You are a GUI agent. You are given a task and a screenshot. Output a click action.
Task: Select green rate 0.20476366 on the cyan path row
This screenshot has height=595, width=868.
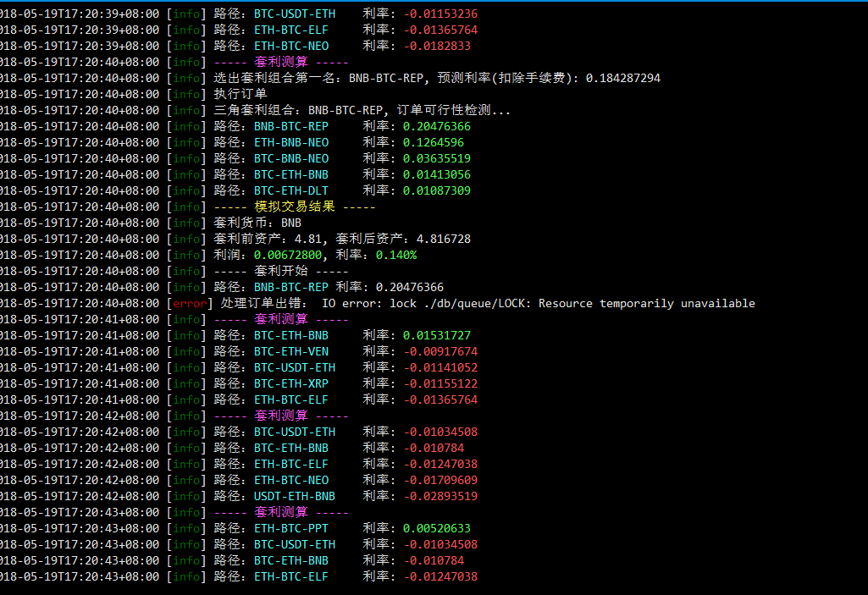pyautogui.click(x=437, y=126)
